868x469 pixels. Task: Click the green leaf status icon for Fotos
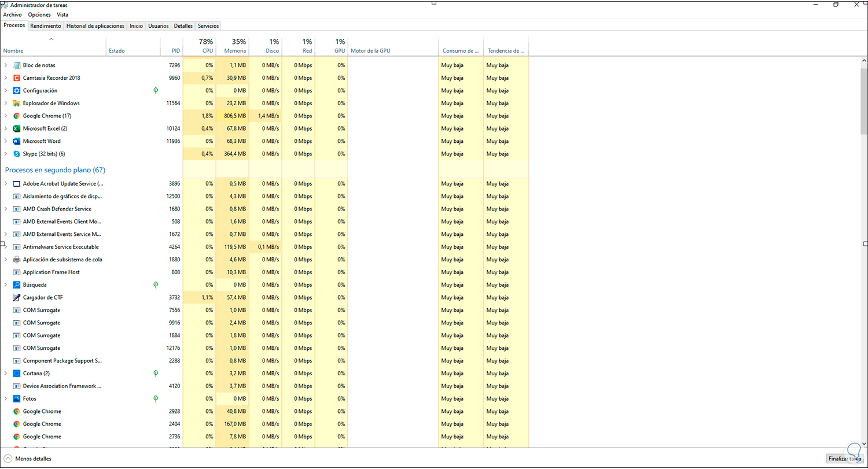pos(156,399)
